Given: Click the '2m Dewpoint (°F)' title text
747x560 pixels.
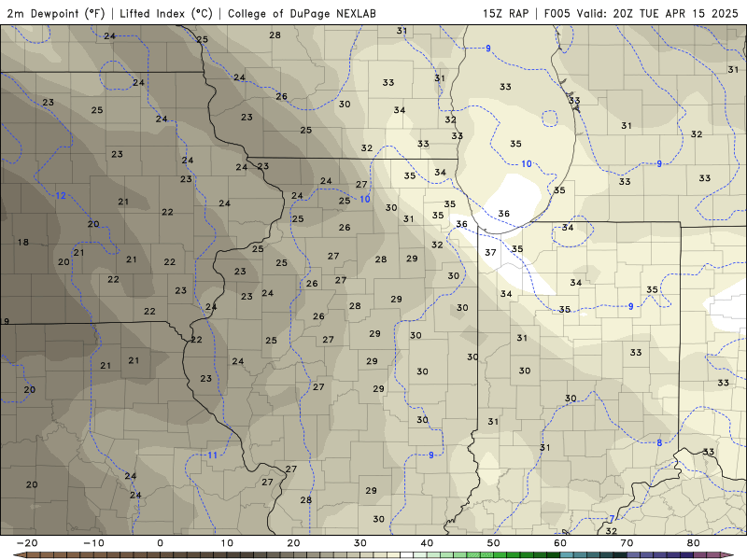Looking at the screenshot, I should click(x=56, y=13).
